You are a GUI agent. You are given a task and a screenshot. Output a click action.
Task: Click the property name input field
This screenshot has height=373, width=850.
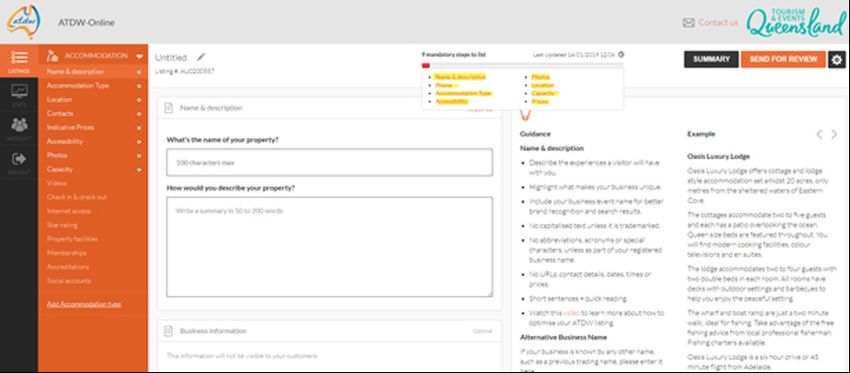[330, 163]
